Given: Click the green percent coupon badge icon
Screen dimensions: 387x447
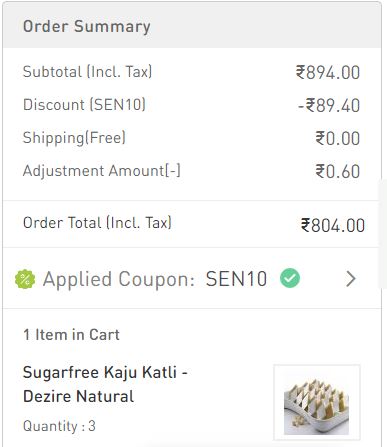Looking at the screenshot, I should (x=25, y=279).
